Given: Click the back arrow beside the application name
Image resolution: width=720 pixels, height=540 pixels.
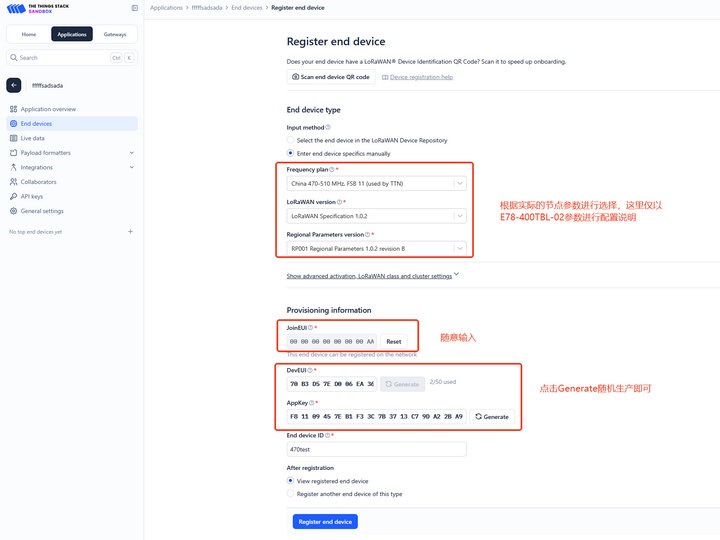Looking at the screenshot, I should [14, 86].
